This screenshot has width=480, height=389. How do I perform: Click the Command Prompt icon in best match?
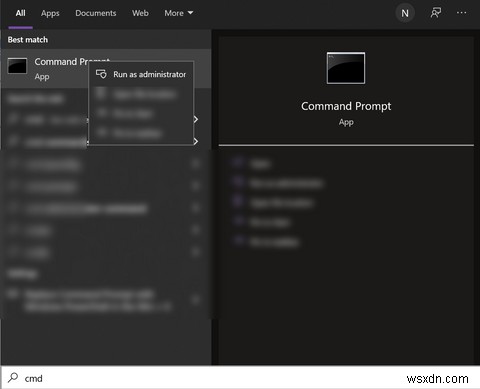coord(17,66)
